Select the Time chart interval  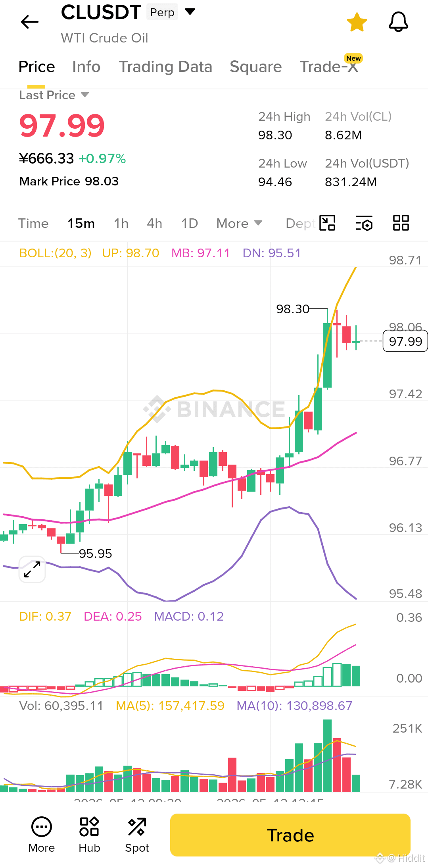33,224
